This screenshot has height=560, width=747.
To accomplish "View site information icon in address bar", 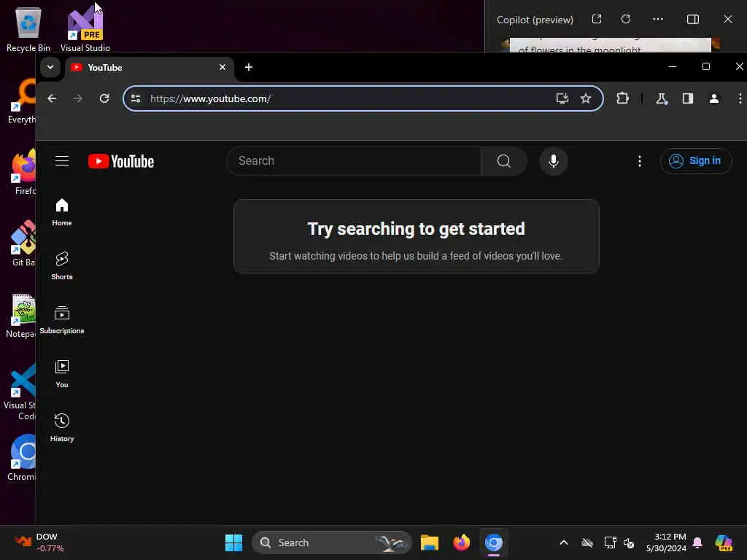I will (x=136, y=98).
